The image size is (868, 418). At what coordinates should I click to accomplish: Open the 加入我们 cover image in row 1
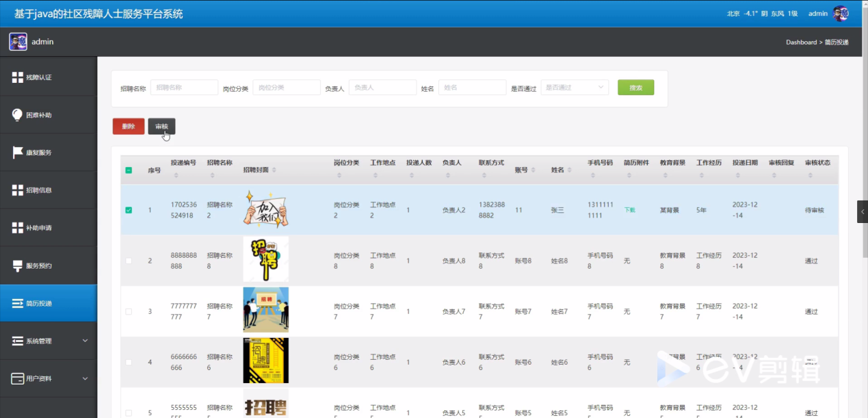tap(266, 210)
